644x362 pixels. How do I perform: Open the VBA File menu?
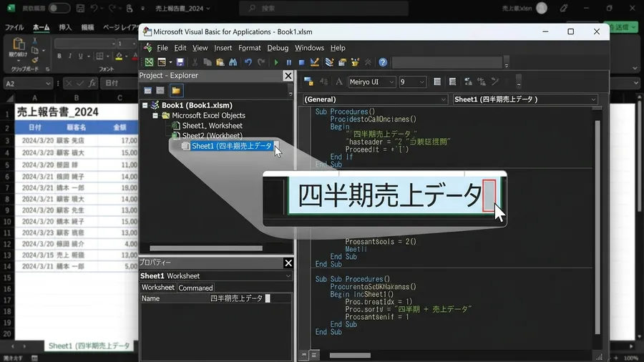(162, 48)
